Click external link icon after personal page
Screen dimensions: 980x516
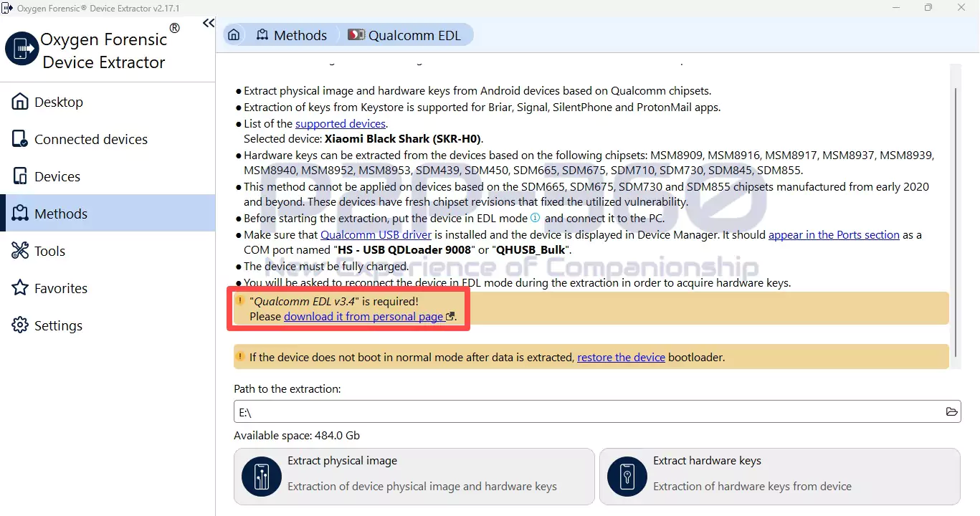pos(449,316)
